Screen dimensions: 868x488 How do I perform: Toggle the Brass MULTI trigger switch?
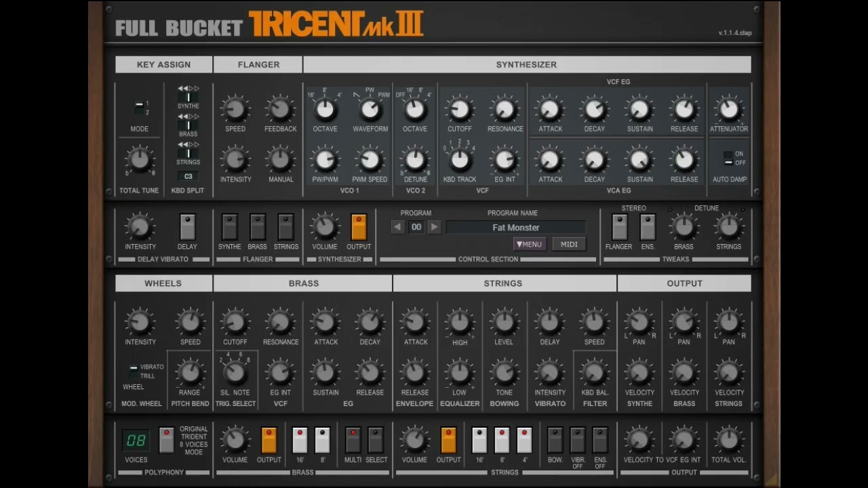coord(353,440)
